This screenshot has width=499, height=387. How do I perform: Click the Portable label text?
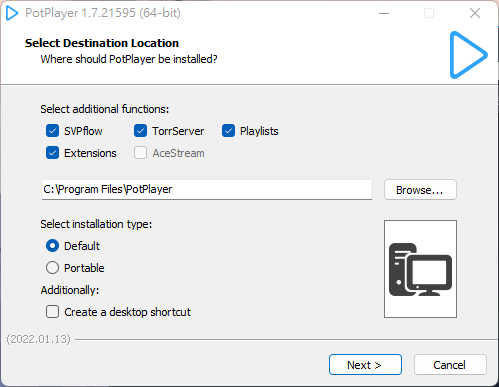pos(84,268)
